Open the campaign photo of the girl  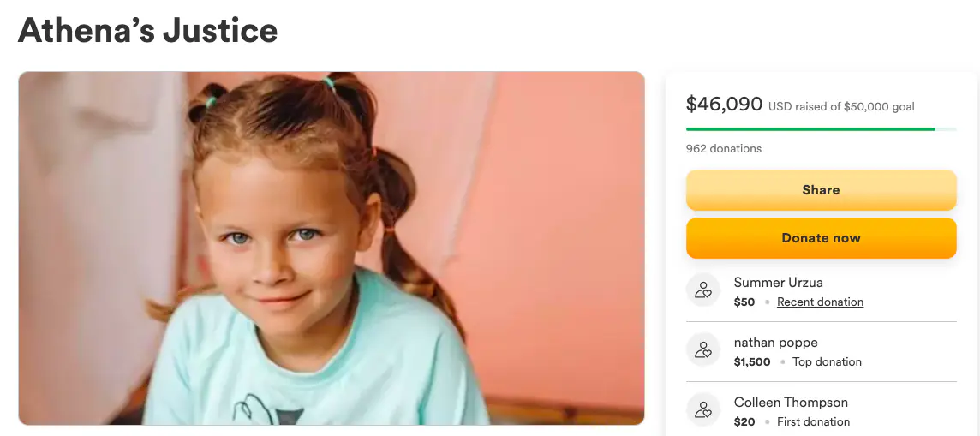(331, 248)
